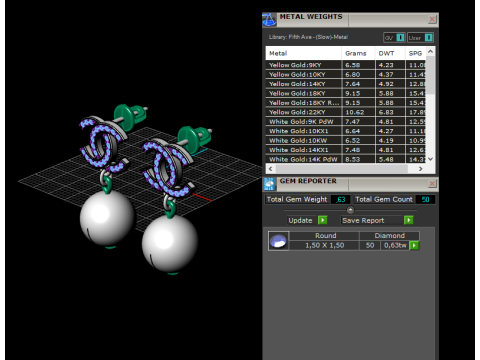The image size is (480, 360).
Task: Click the left earring pearl in viewport
Action: click(107, 218)
